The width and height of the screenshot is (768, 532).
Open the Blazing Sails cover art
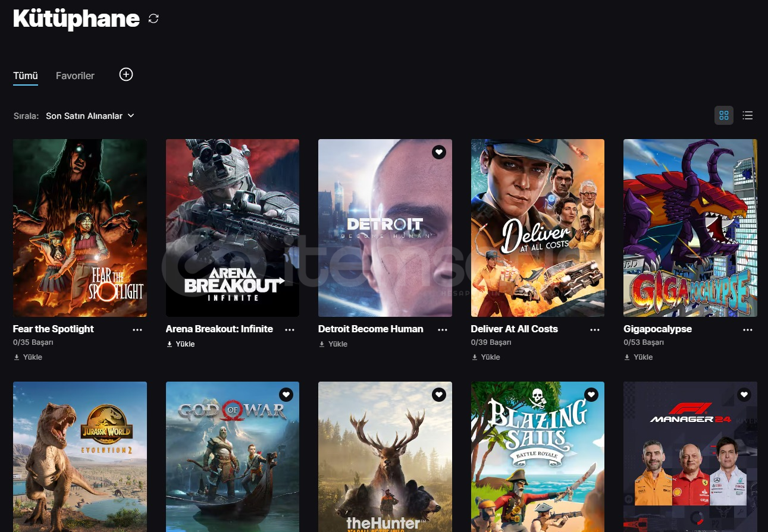538,457
